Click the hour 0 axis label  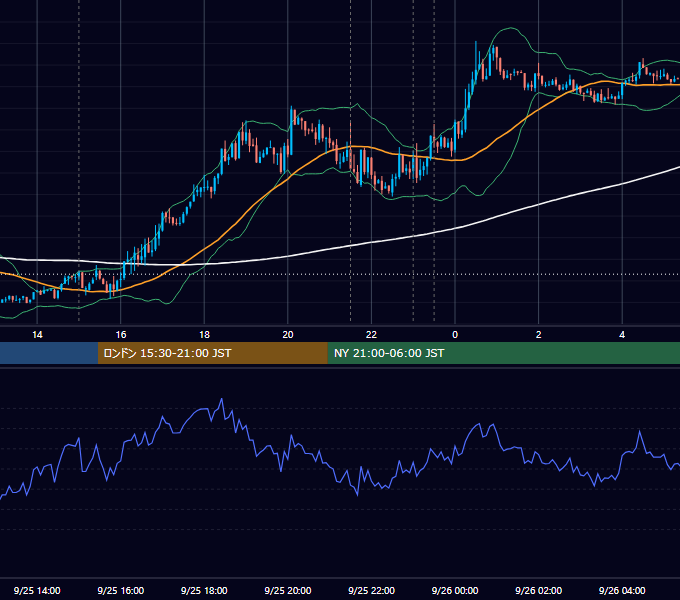pos(455,335)
